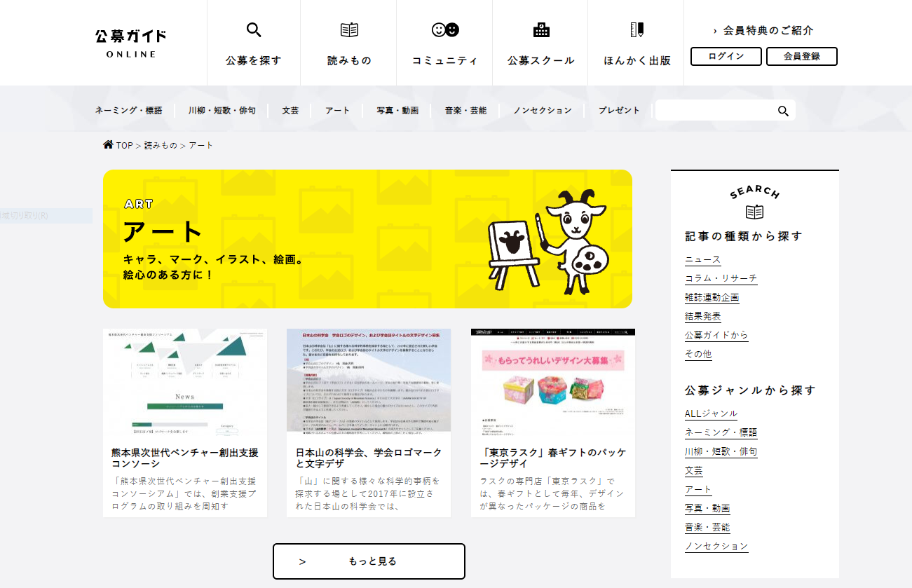Select 音楽・芸能 in category bar

click(465, 111)
